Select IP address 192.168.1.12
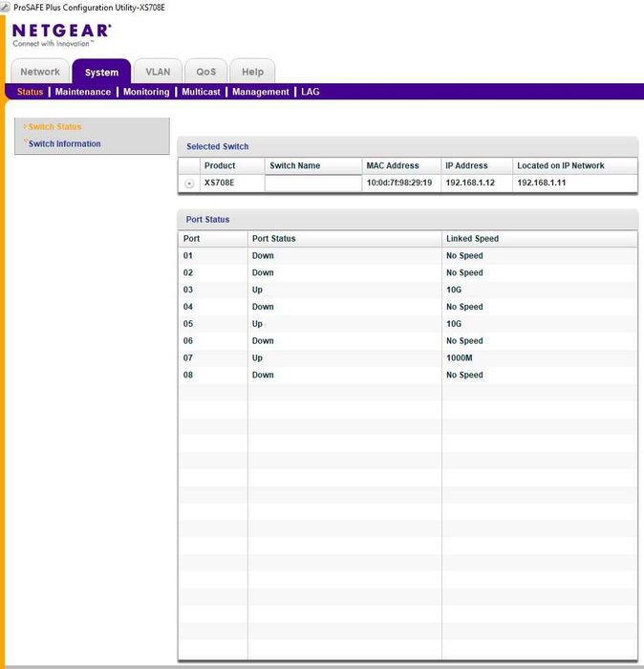This screenshot has width=644, height=669. [470, 183]
